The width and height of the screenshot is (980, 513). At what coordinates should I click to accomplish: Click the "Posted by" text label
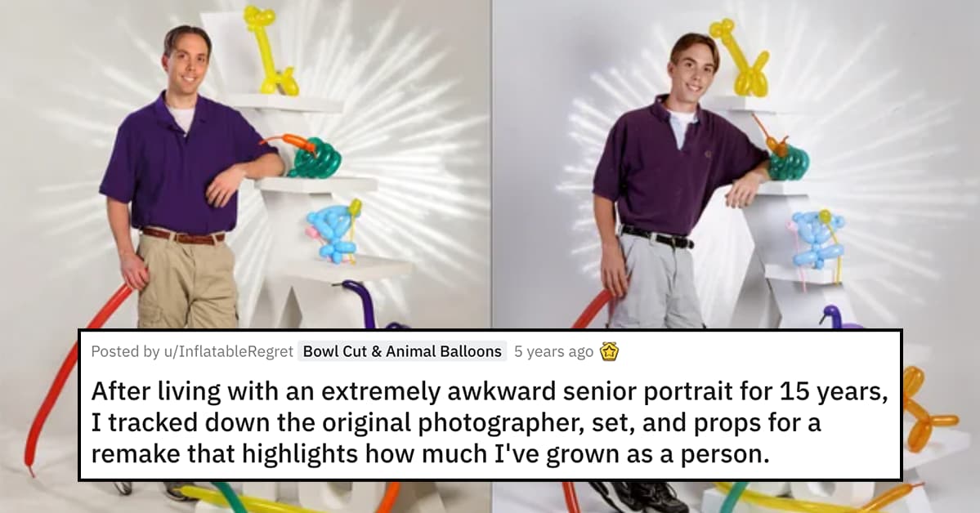pyautogui.click(x=125, y=351)
